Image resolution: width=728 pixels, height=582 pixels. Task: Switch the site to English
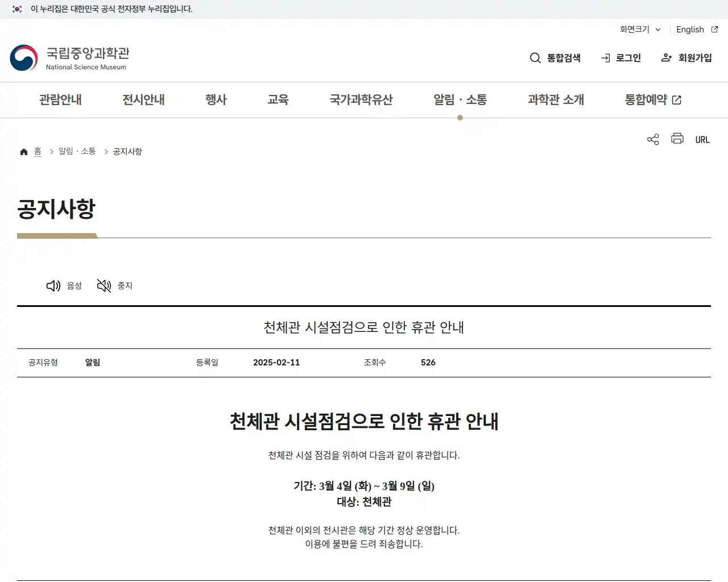[x=689, y=30]
